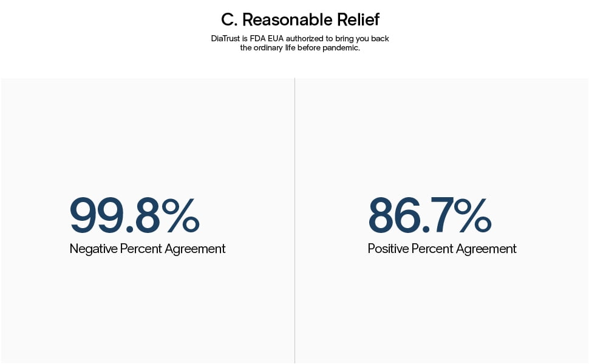Viewport: 589px width, 364px height.
Task: Click the vertical divider between the panels
Action: click(294, 218)
